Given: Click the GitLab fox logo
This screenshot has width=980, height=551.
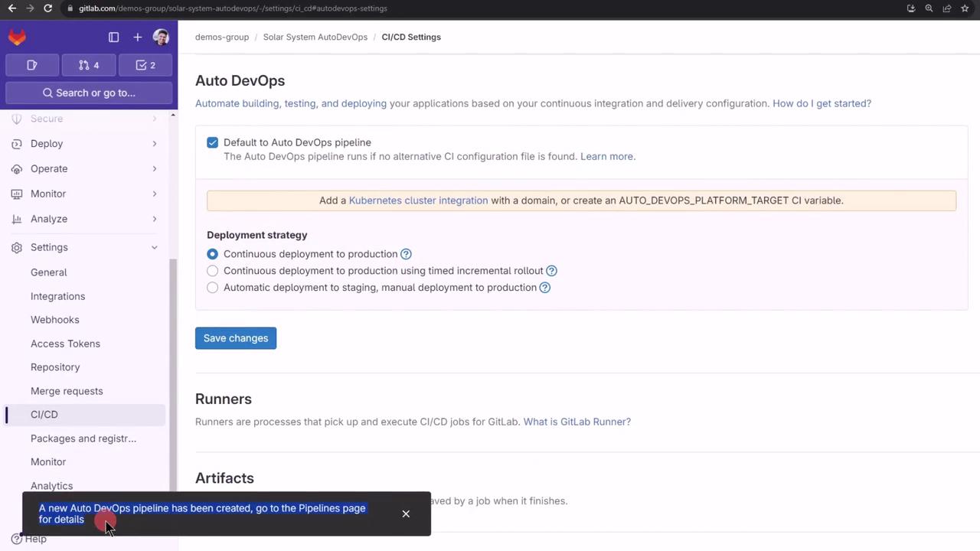Looking at the screenshot, I should (17, 37).
